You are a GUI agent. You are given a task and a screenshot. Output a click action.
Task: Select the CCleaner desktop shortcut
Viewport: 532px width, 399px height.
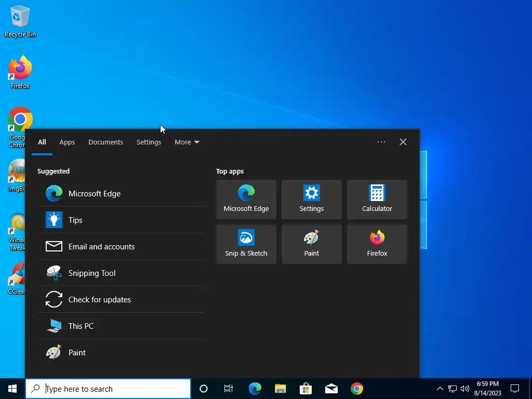(16, 278)
